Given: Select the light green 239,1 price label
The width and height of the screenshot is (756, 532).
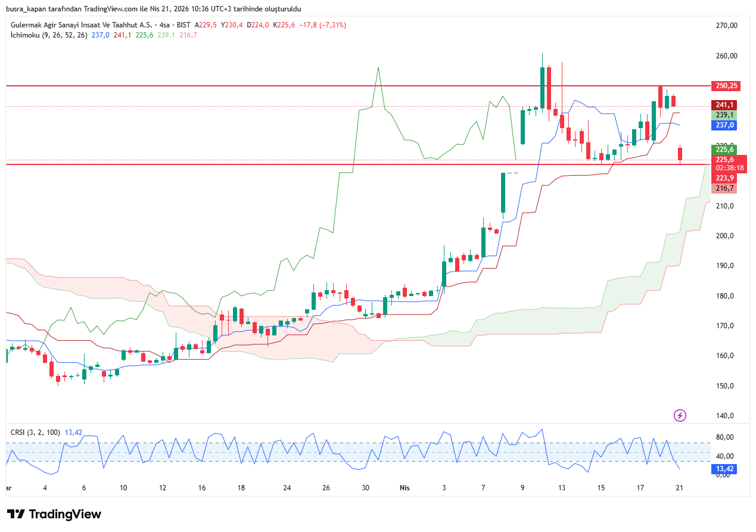Looking at the screenshot, I should 724,115.
